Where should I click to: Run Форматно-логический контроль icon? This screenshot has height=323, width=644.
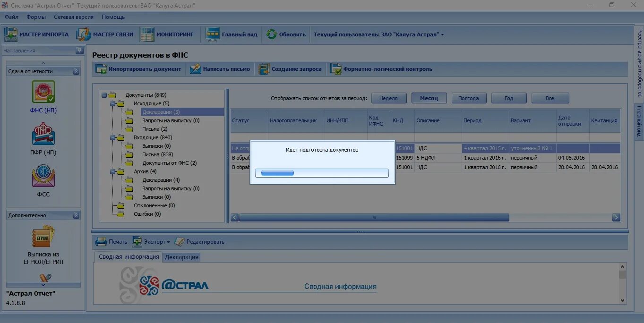pyautogui.click(x=336, y=69)
